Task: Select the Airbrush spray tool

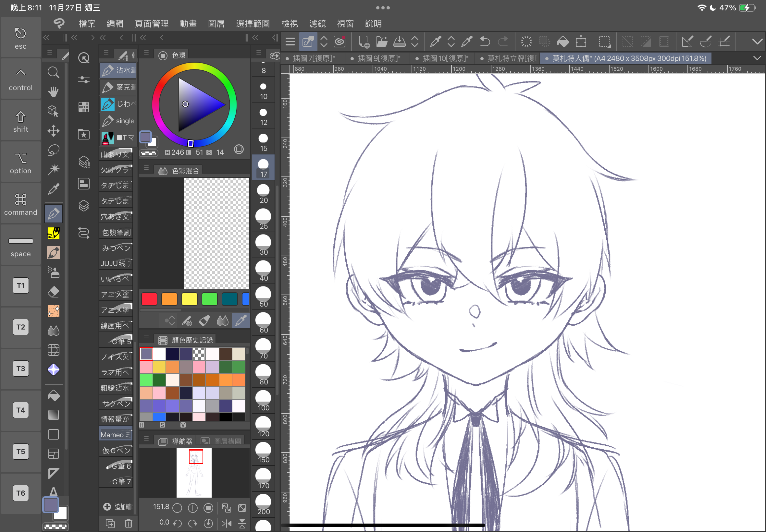Action: (53, 272)
